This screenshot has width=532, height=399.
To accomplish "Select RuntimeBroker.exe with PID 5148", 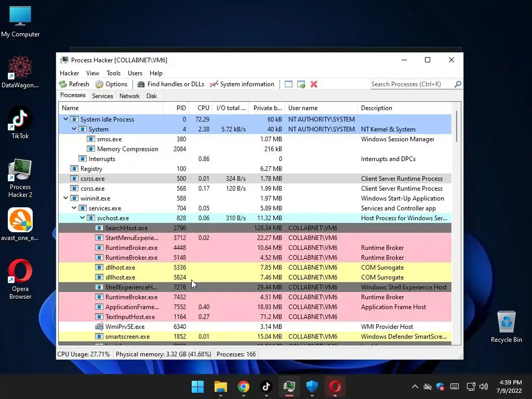I will pyautogui.click(x=255, y=258).
